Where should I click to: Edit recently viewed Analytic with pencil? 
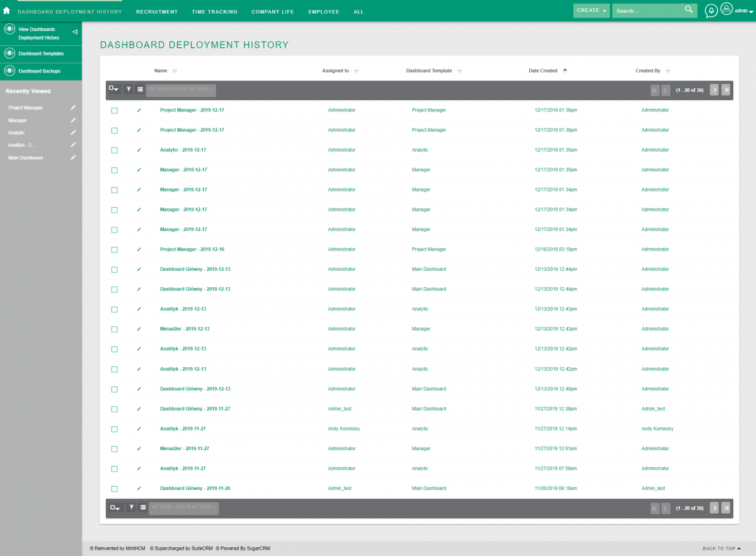(x=73, y=133)
